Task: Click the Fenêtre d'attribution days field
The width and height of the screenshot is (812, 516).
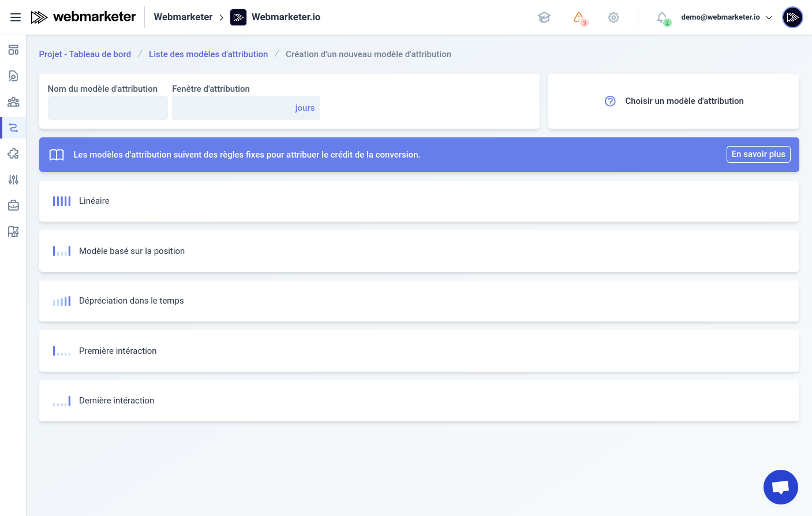Action: 246,108
